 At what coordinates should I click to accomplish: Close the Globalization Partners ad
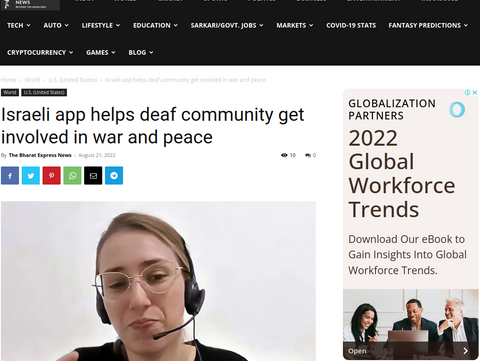click(475, 92)
